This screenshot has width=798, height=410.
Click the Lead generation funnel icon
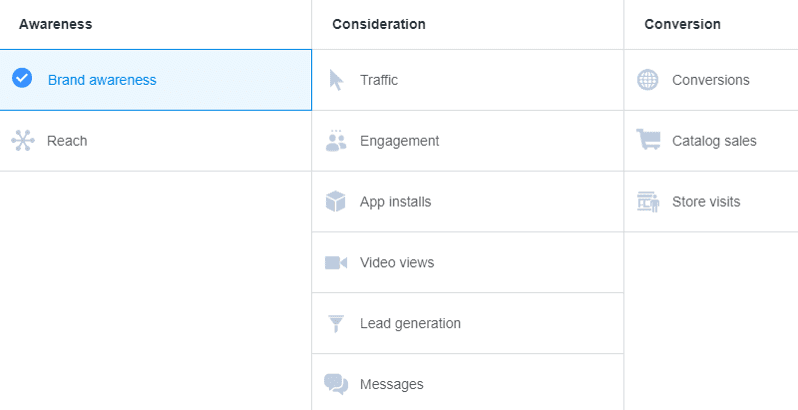336,324
